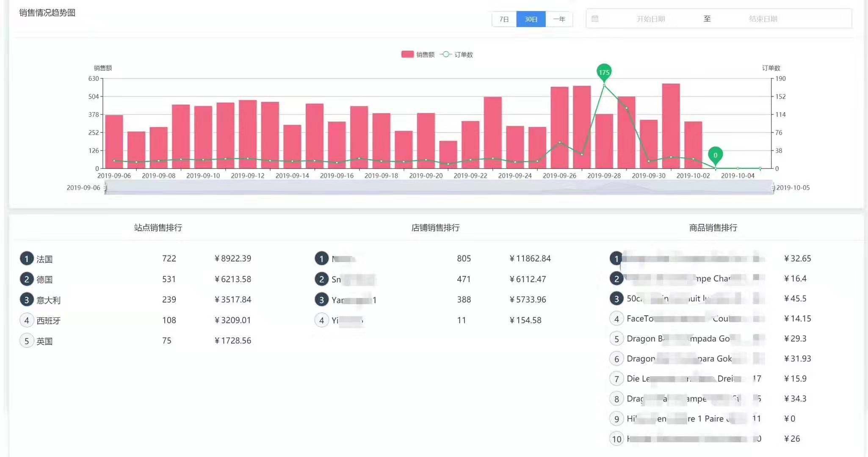Click the 西班牙 site name

(48, 320)
